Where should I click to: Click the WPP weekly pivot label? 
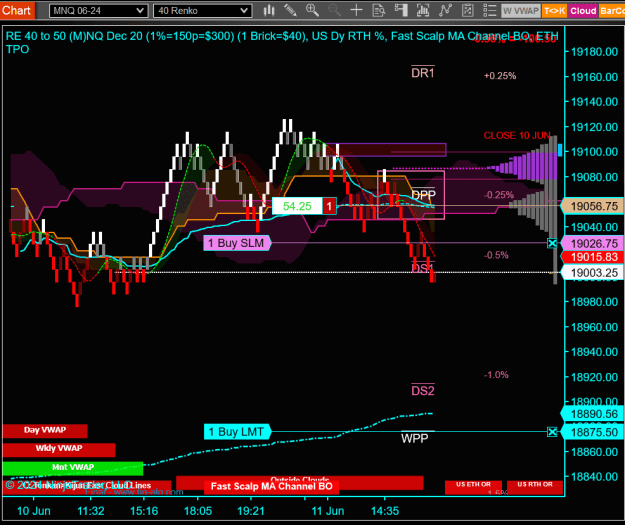pyautogui.click(x=415, y=438)
